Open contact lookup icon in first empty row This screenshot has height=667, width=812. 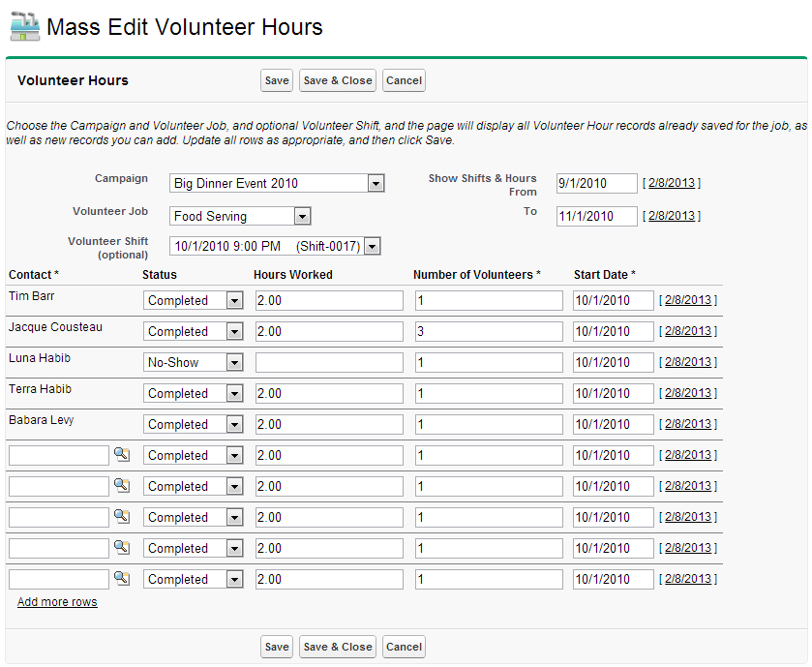point(122,455)
